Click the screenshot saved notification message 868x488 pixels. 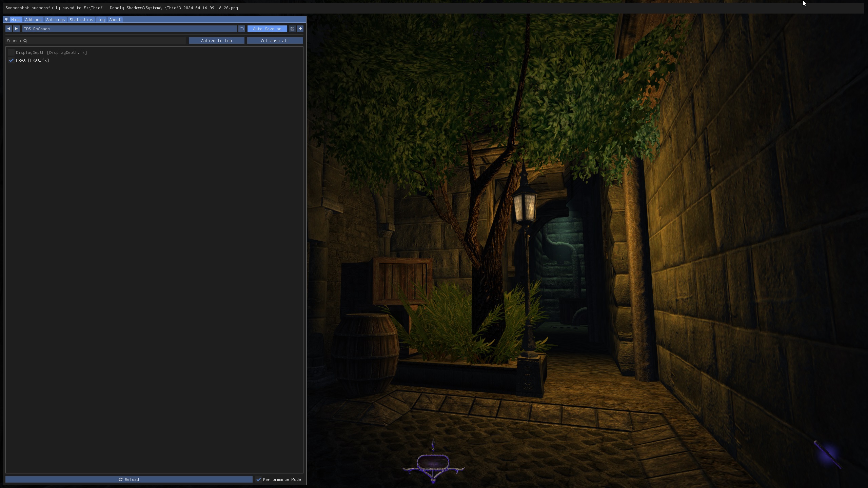tap(122, 8)
